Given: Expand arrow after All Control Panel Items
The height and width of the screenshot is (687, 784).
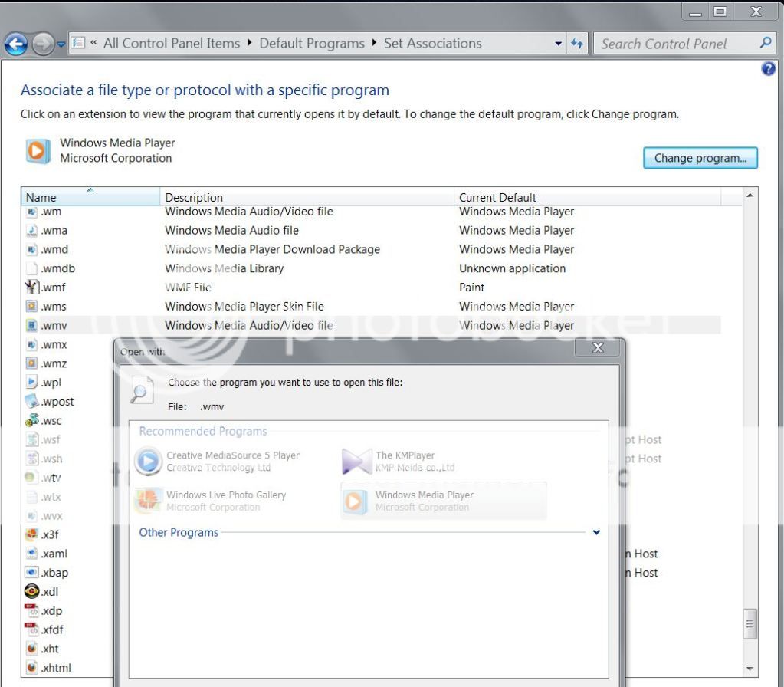Looking at the screenshot, I should coord(249,43).
